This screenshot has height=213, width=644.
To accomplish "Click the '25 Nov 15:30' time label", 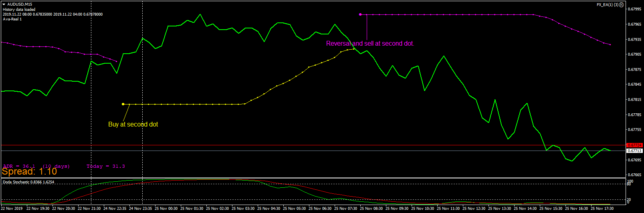I will (551, 208).
